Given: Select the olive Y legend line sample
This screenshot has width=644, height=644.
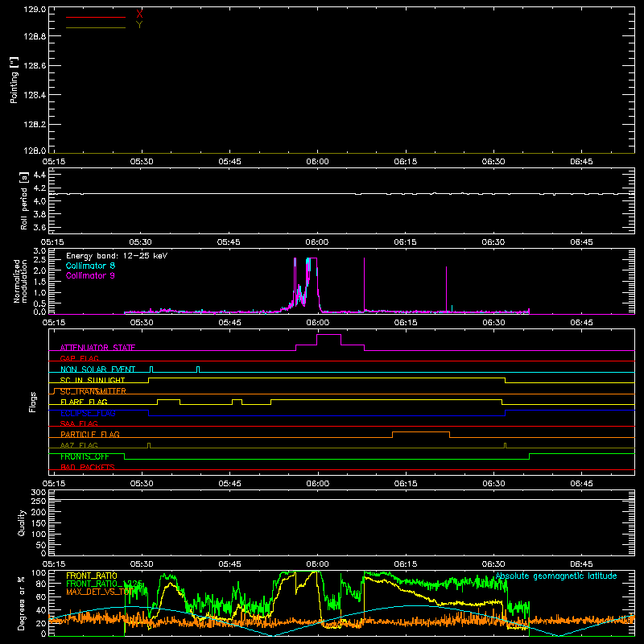Looking at the screenshot, I should point(96,27).
